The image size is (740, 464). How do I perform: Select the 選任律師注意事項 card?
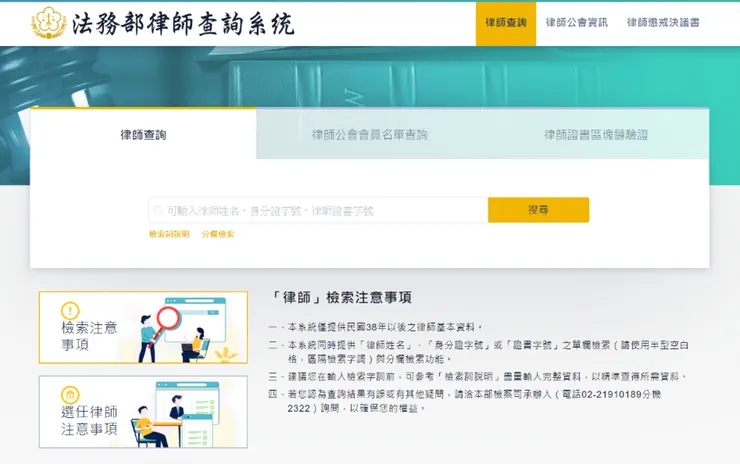tap(143, 412)
